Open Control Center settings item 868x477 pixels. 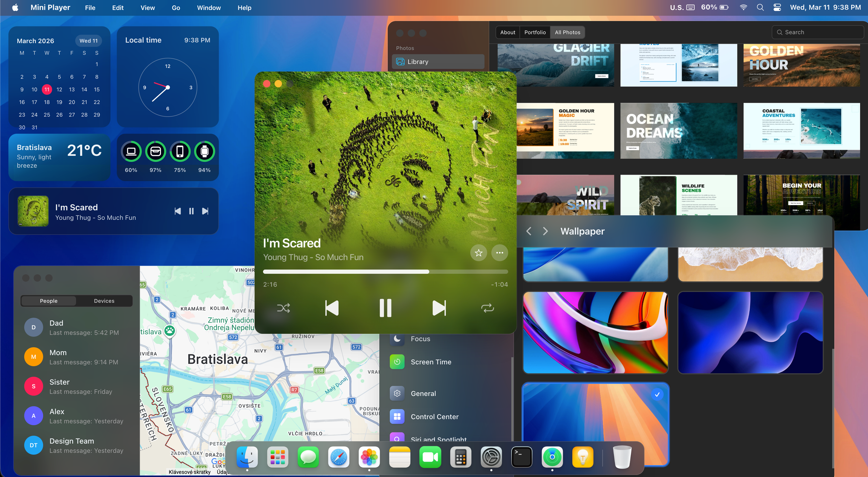[446, 417]
